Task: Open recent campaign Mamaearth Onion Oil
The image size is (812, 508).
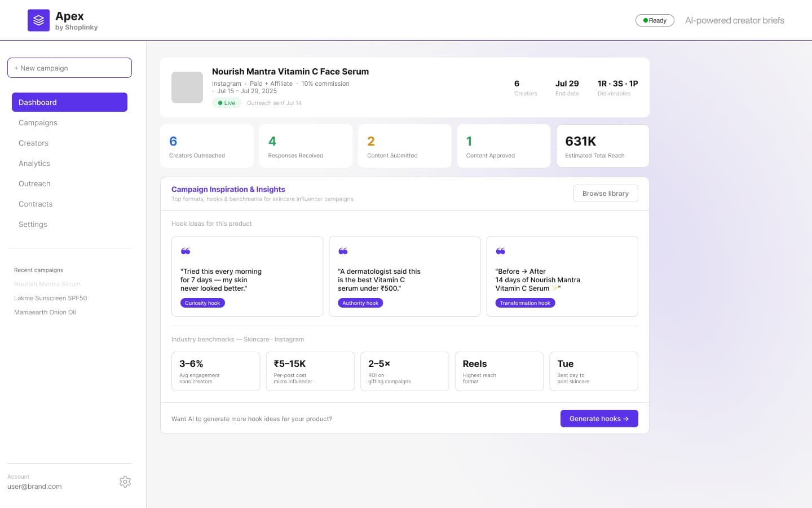Action: point(45,312)
